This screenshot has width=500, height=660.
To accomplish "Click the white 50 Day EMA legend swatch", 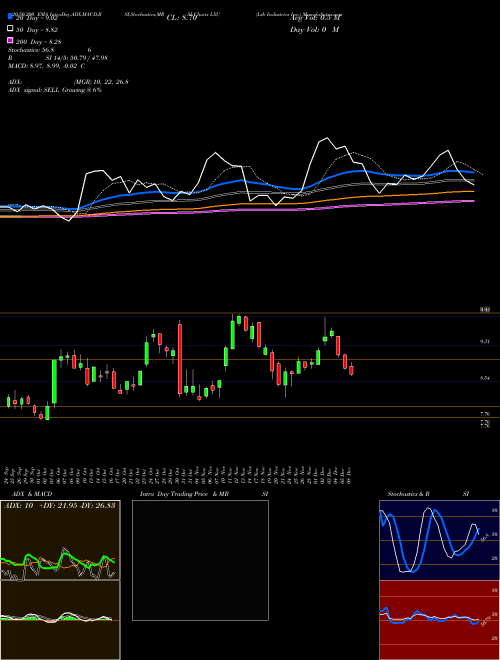I will [x=10, y=29].
